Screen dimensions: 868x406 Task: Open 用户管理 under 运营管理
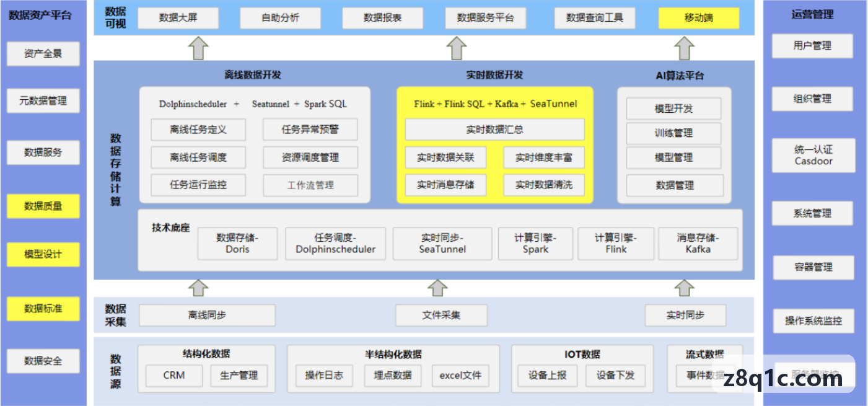click(812, 46)
